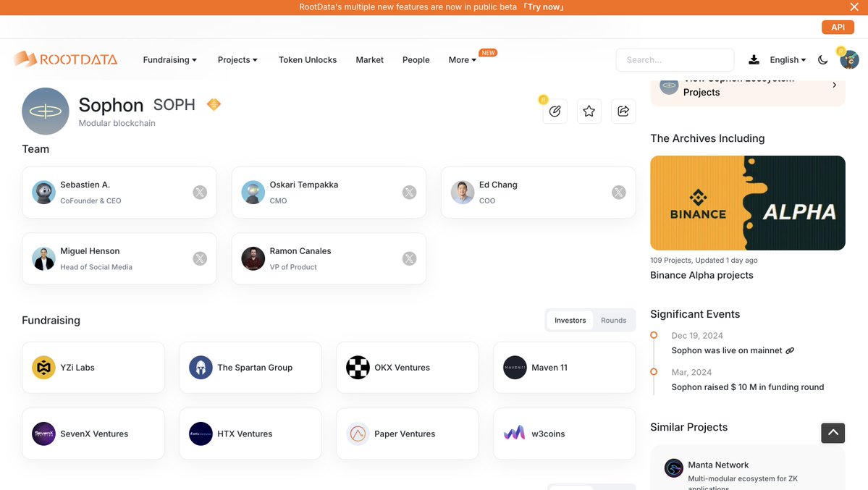Click the OKX Ventures checkered logo
The width and height of the screenshot is (868, 490).
click(x=358, y=368)
